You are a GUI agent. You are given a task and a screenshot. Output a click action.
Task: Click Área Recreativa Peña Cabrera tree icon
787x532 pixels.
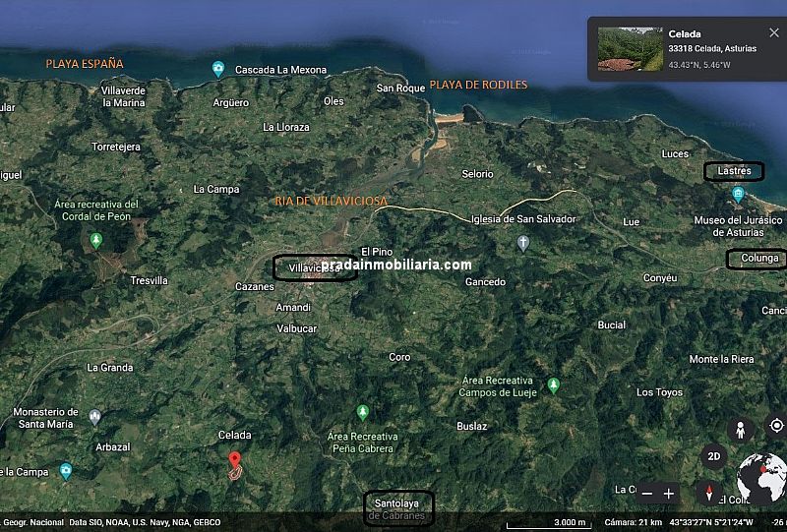(363, 411)
